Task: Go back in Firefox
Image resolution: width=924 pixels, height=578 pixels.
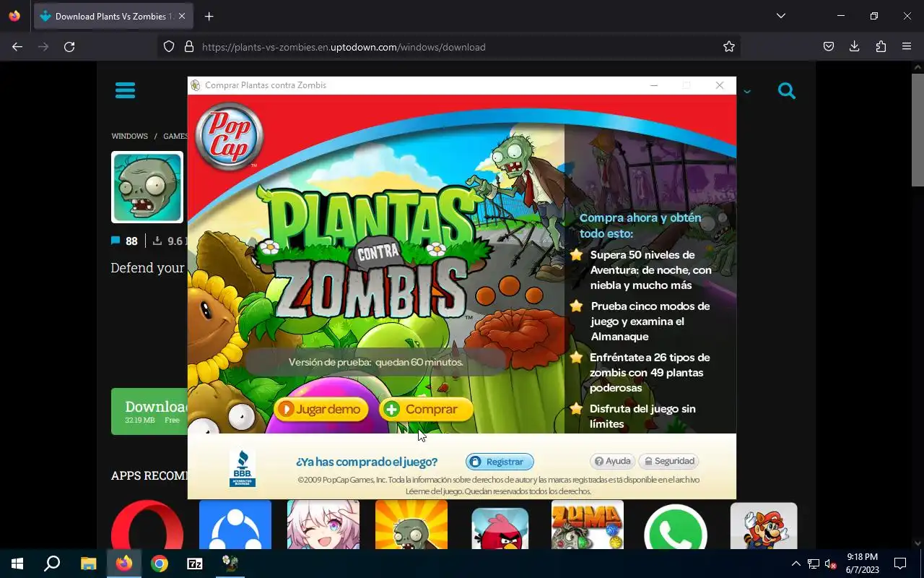Action: point(17,47)
